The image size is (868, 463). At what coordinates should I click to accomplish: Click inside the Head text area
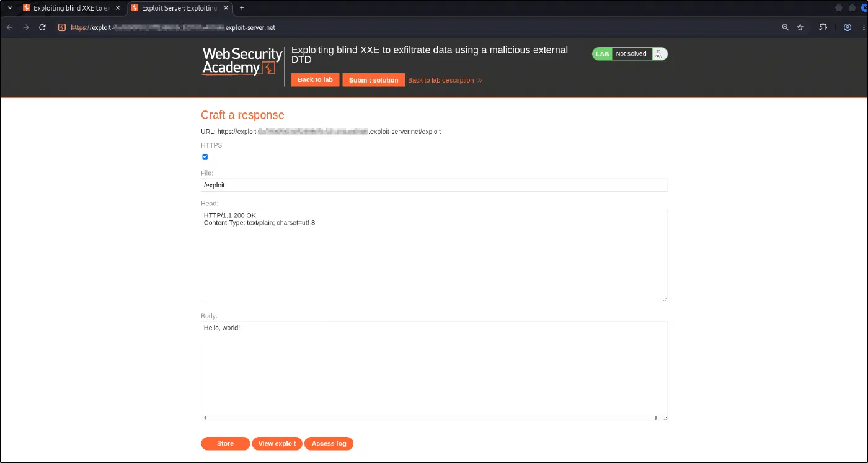434,255
